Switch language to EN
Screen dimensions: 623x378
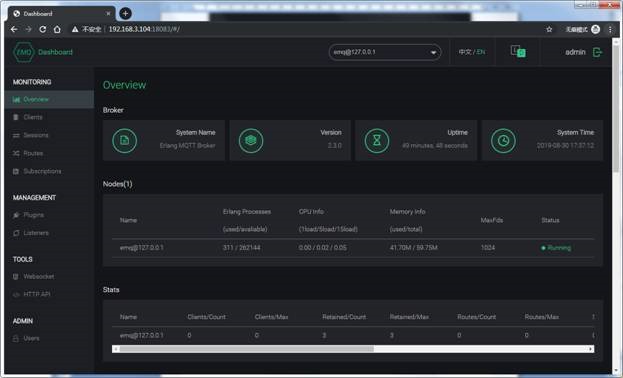481,52
